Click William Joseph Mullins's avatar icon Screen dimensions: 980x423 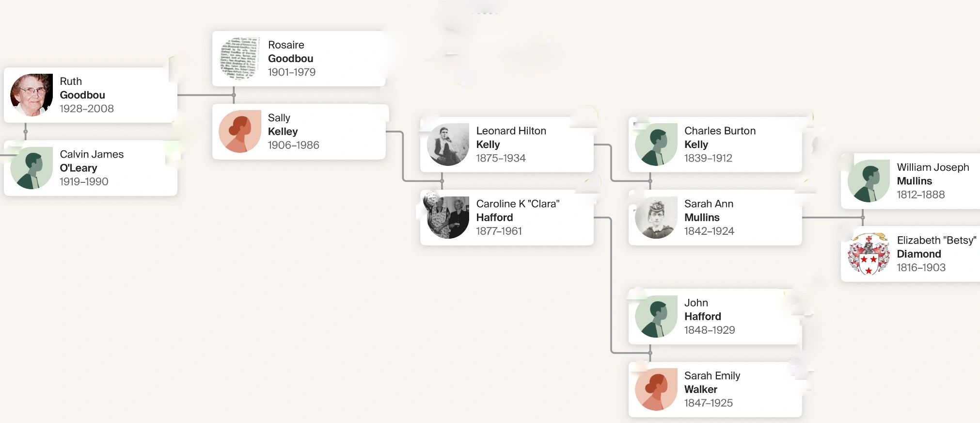point(869,181)
